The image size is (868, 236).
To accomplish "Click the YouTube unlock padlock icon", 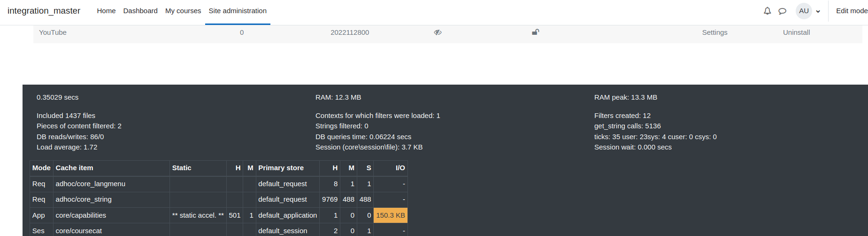I will [x=535, y=32].
